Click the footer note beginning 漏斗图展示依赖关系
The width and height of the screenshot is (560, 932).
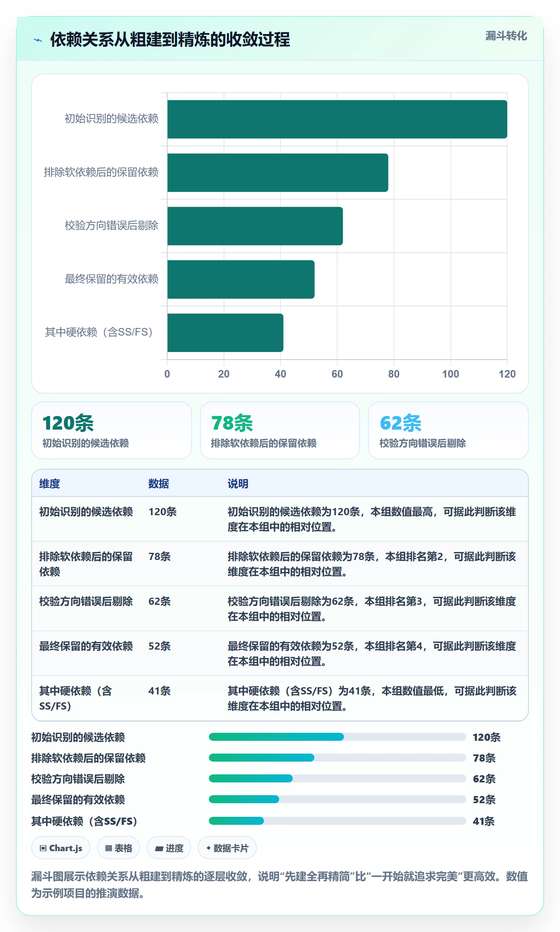(280, 884)
